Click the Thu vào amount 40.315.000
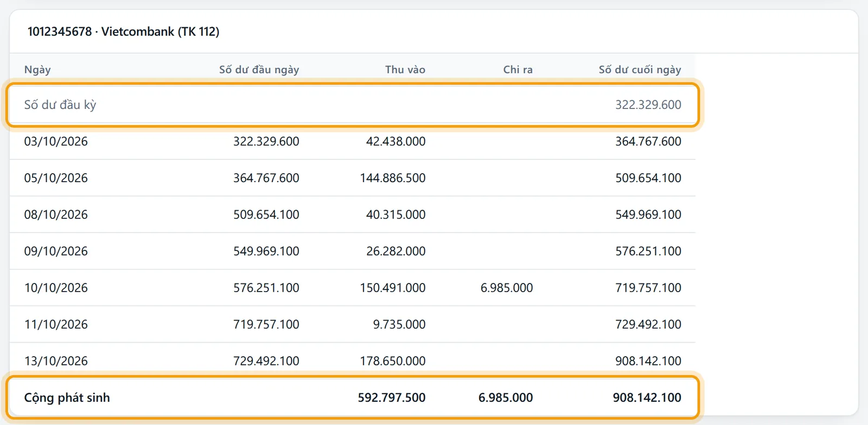The width and height of the screenshot is (868, 425). tap(395, 215)
